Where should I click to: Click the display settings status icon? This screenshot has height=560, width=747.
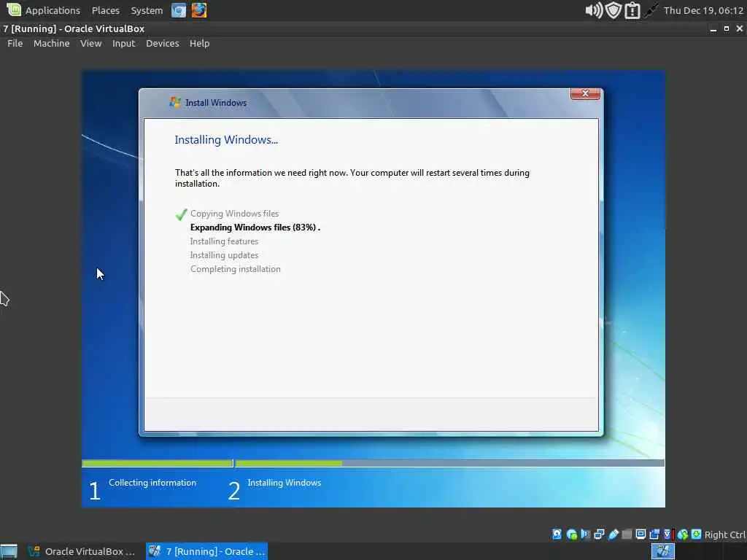pos(640,534)
